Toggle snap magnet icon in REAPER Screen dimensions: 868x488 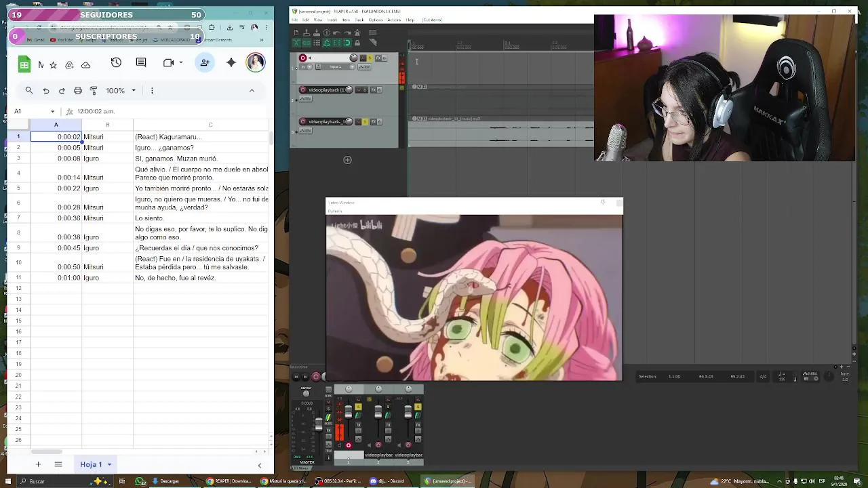347,43
